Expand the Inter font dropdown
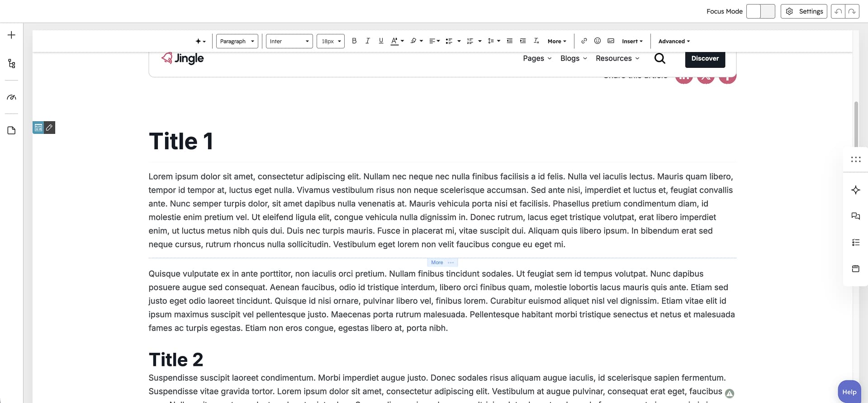The height and width of the screenshot is (403, 868). pos(289,41)
